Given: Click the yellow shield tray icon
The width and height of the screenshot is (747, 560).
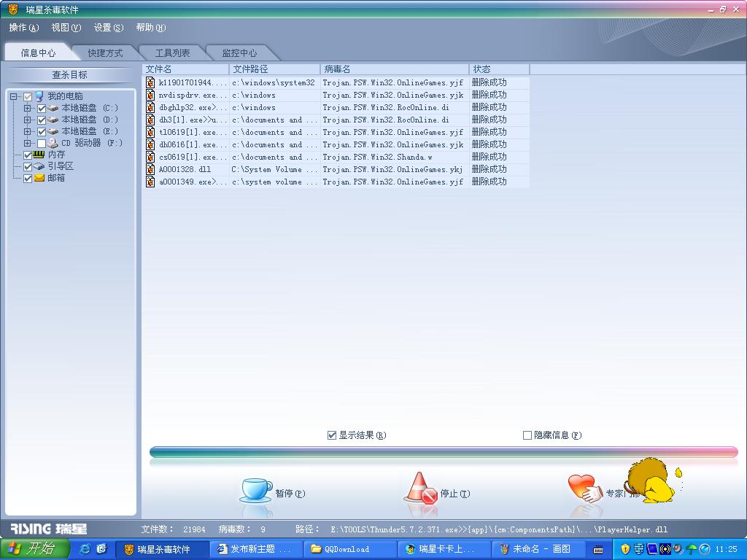Looking at the screenshot, I should coord(625,549).
